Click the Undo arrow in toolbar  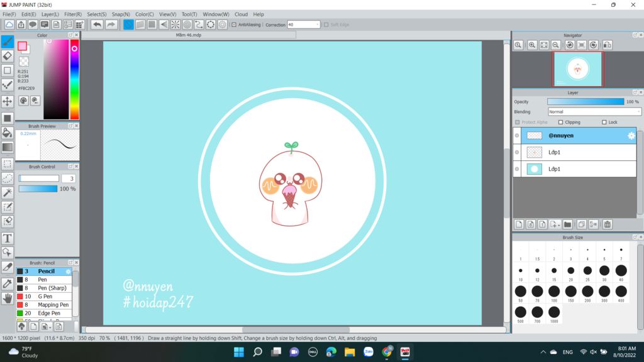(x=97, y=25)
